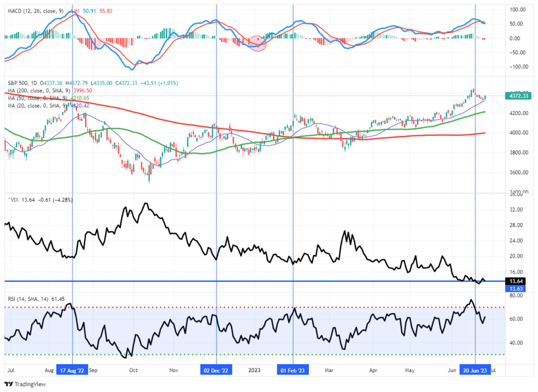
Task: Click the TradingView logo at the bottom
Action: coord(25,384)
